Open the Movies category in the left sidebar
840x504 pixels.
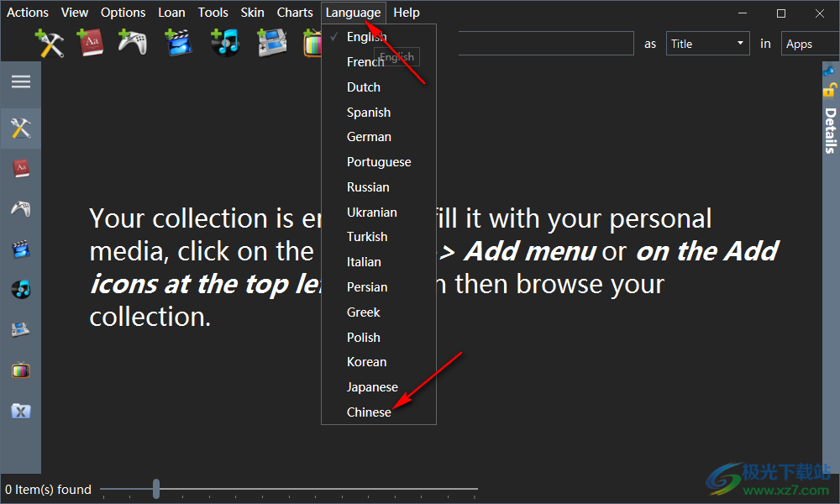tap(20, 249)
